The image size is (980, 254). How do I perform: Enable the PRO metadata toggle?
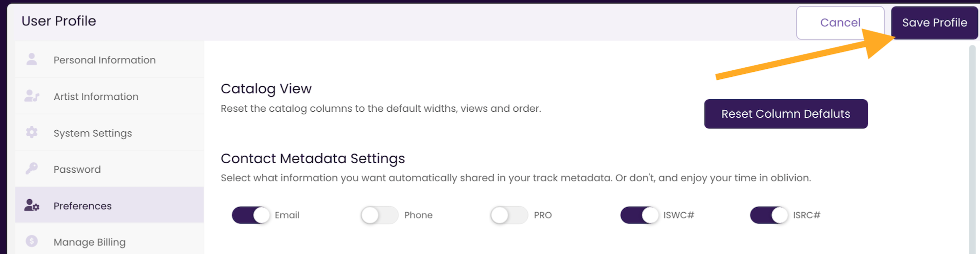tap(509, 215)
